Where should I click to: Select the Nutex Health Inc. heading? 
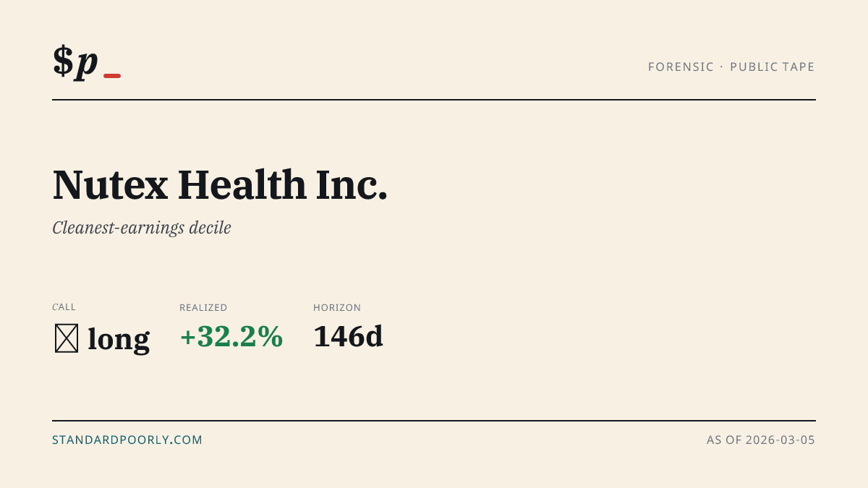pyautogui.click(x=220, y=184)
